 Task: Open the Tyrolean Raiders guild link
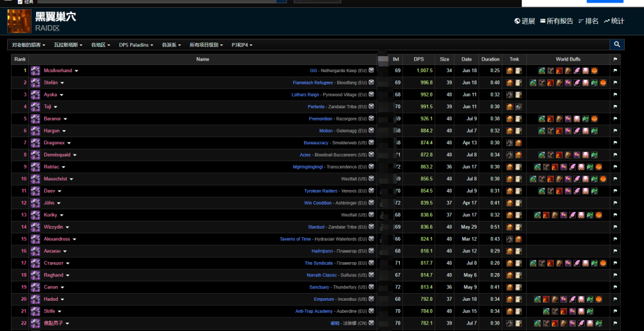coord(321,191)
